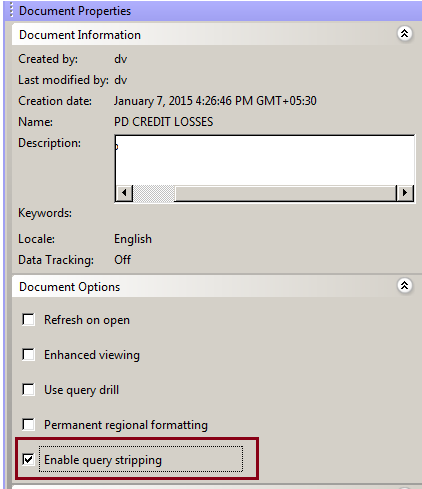Image resolution: width=422 pixels, height=489 pixels.
Task: Click the Created by value dv
Action: (120, 59)
